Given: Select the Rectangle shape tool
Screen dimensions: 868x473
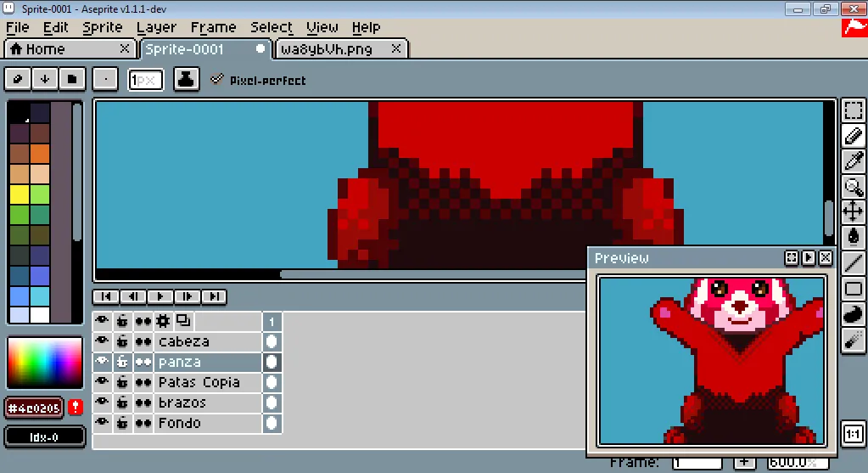Looking at the screenshot, I should 853,289.
